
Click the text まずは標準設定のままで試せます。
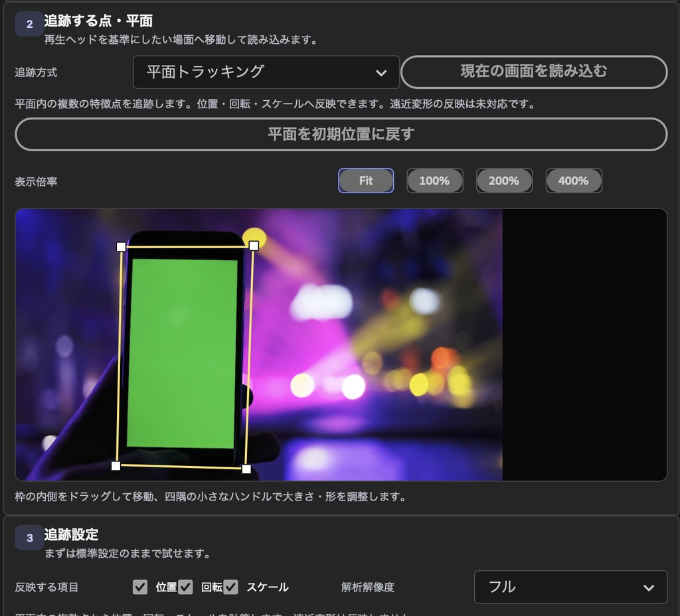pyautogui.click(x=128, y=554)
